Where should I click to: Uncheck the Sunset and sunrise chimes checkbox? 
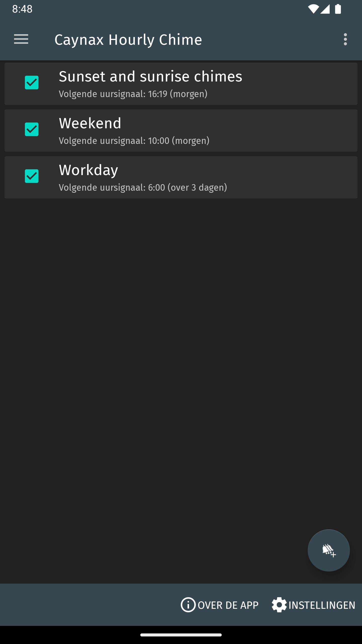coord(32,83)
